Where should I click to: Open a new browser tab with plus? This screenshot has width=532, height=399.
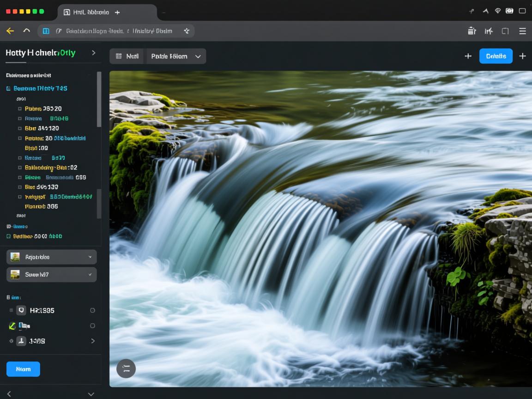tap(117, 12)
